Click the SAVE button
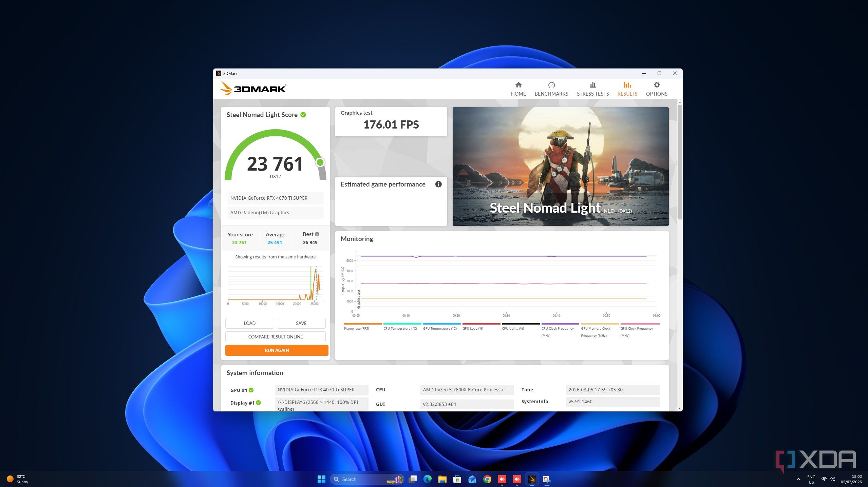The width and height of the screenshot is (868, 487). [x=301, y=323]
